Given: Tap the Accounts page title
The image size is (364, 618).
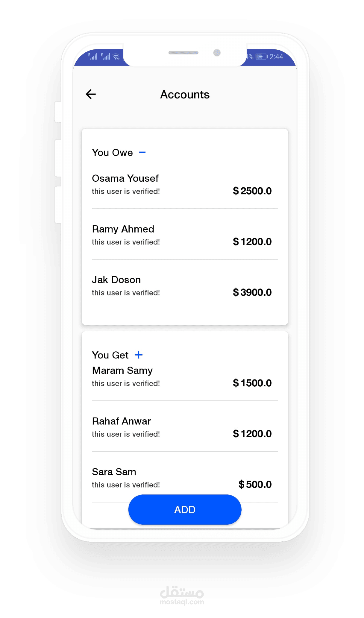Looking at the screenshot, I should click(185, 95).
